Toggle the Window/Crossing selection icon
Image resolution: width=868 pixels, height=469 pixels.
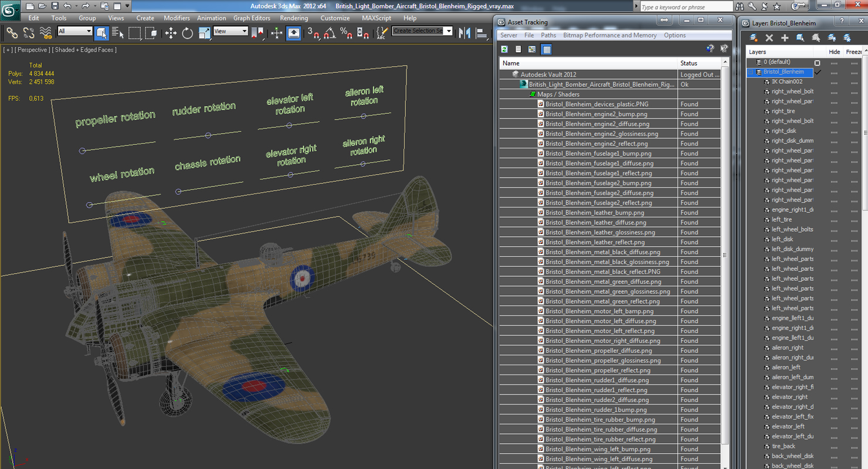pyautogui.click(x=151, y=33)
